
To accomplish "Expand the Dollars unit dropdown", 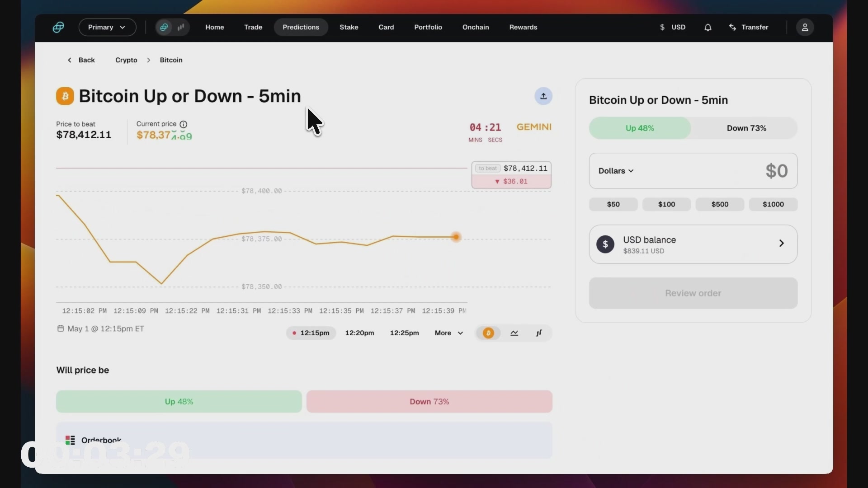I will (616, 171).
